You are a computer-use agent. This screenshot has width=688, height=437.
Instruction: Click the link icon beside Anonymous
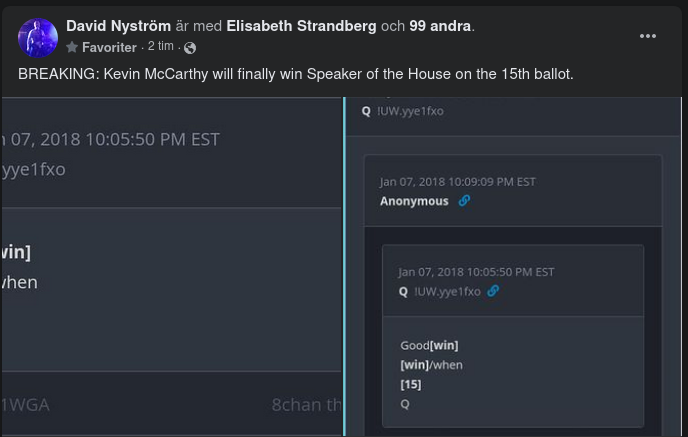point(464,201)
